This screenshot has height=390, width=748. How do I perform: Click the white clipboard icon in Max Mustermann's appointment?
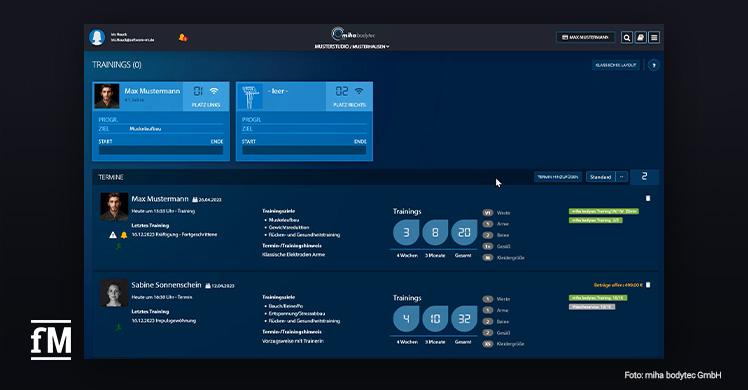coord(648,198)
